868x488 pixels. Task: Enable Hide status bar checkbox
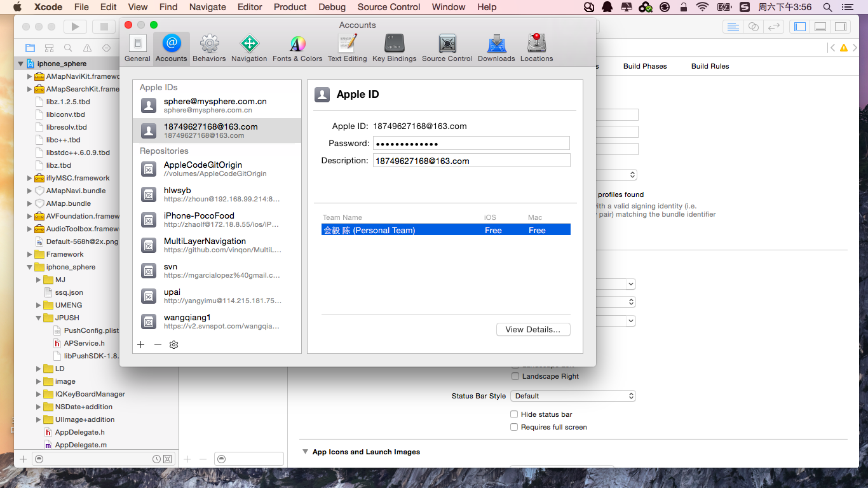click(x=515, y=414)
